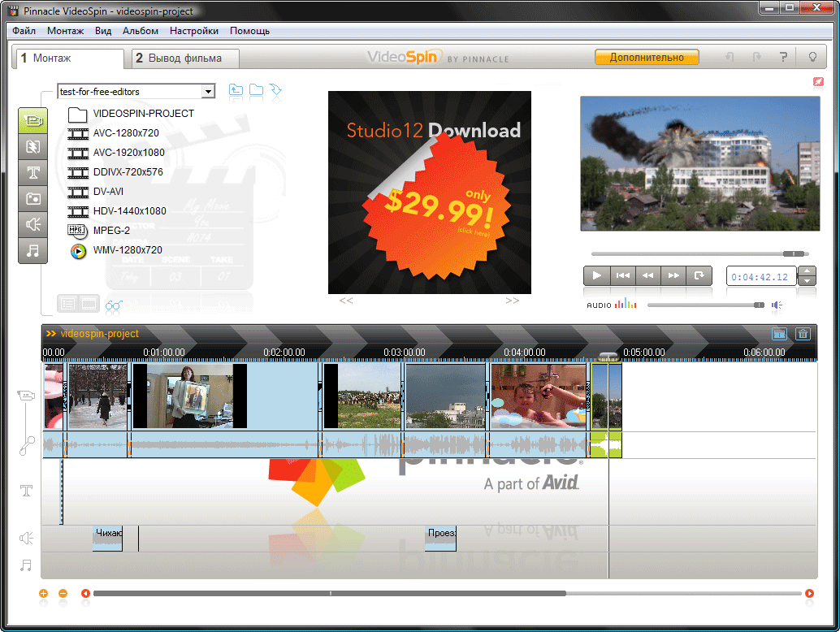Viewport: 840px width, 632px height.
Task: Click the razor split clip icon
Action: (779, 334)
